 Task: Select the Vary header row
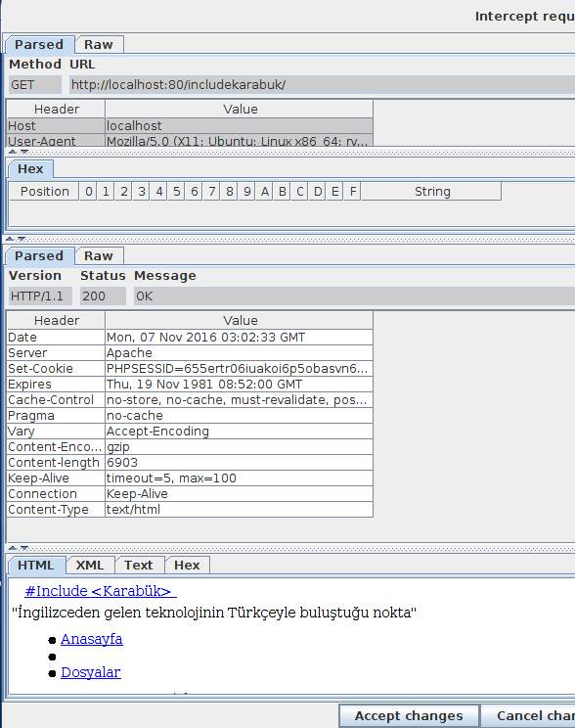click(190, 432)
